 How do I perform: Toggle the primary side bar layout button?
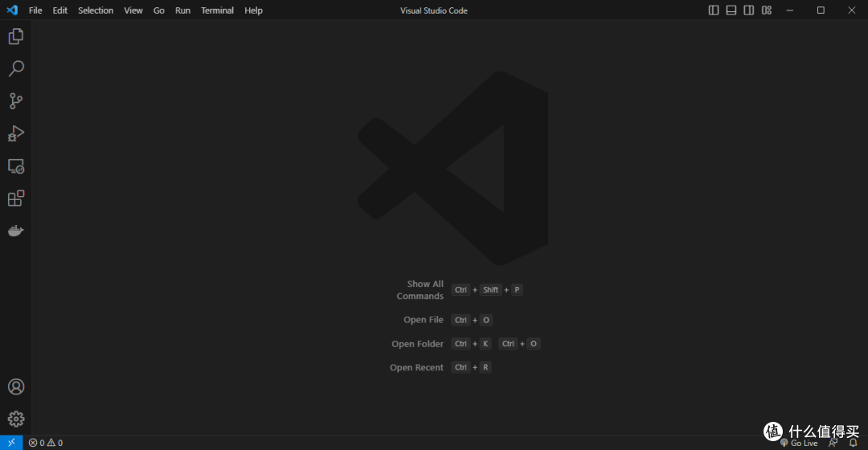tap(714, 10)
